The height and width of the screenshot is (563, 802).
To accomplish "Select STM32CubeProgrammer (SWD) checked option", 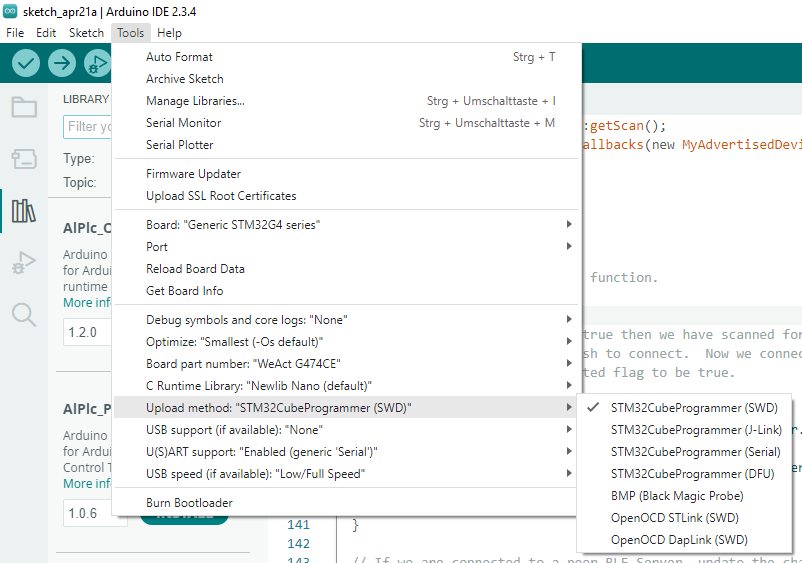I will pos(684,408).
